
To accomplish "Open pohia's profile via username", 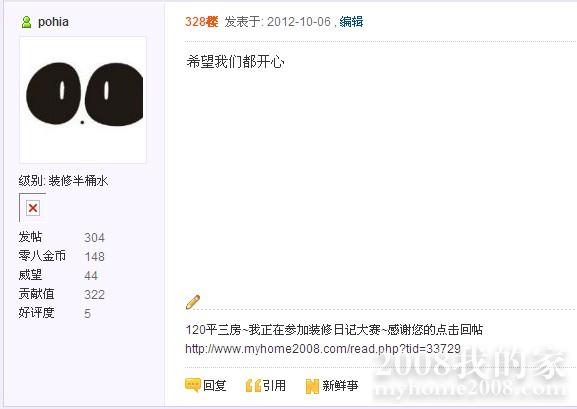I will [53, 22].
